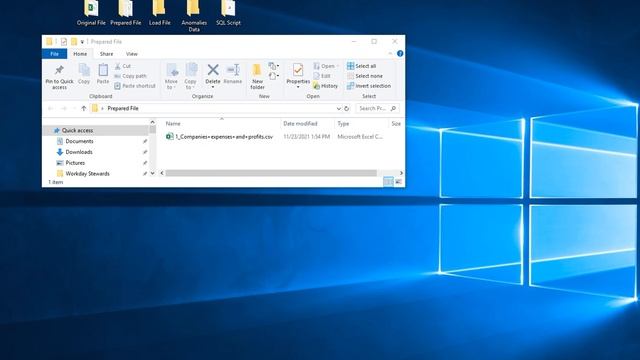
Task: Select 1_Companies+expenses+and+profits.csv file
Action: (x=220, y=137)
